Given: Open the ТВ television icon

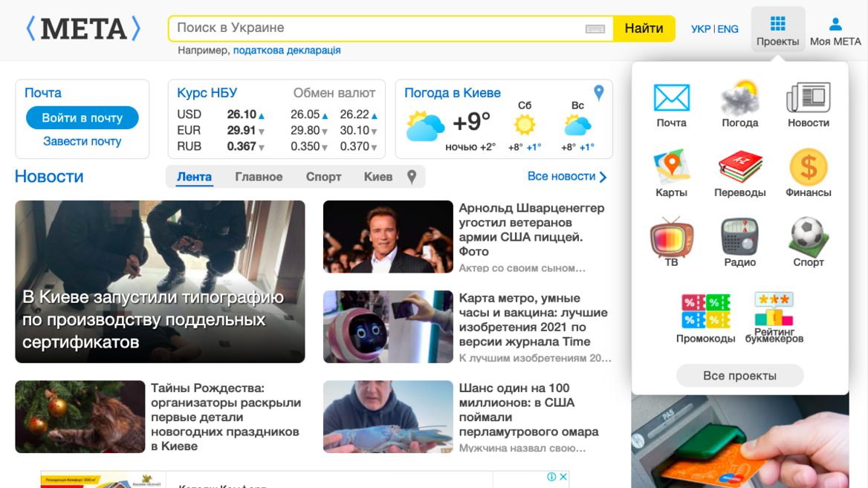Looking at the screenshot, I should [671, 237].
